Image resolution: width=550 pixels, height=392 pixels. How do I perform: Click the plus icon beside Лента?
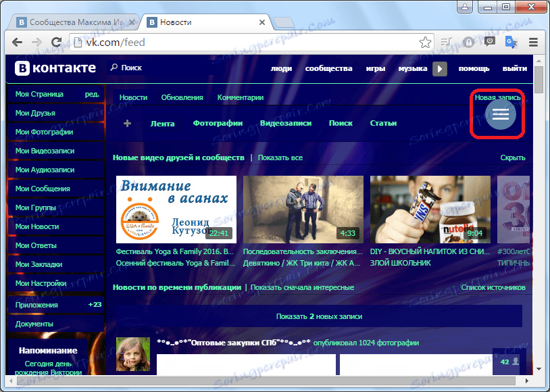(x=127, y=123)
